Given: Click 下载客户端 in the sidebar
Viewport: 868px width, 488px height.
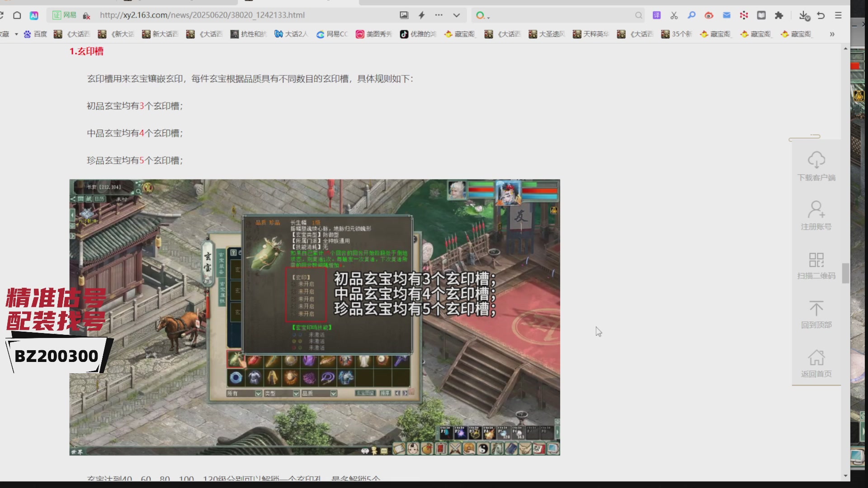Looking at the screenshot, I should 816,166.
